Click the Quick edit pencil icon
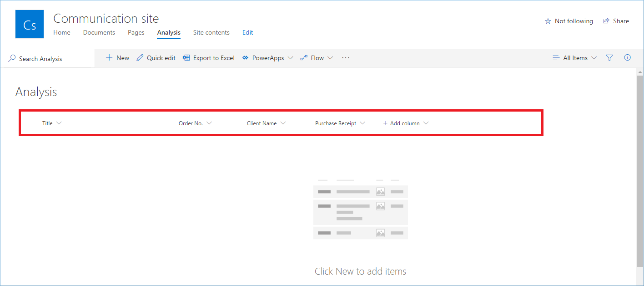Viewport: 644px width, 286px height. [x=140, y=58]
